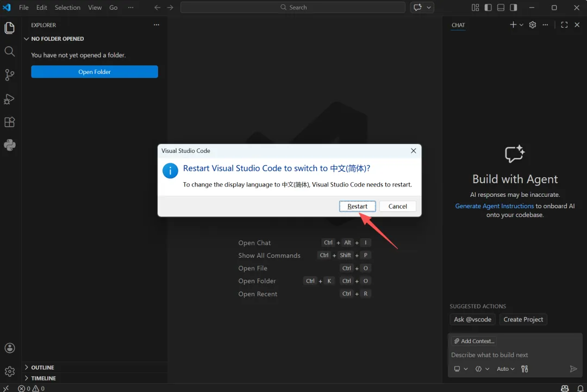
Task: Click the VS Code logo icon
Action: point(7,8)
